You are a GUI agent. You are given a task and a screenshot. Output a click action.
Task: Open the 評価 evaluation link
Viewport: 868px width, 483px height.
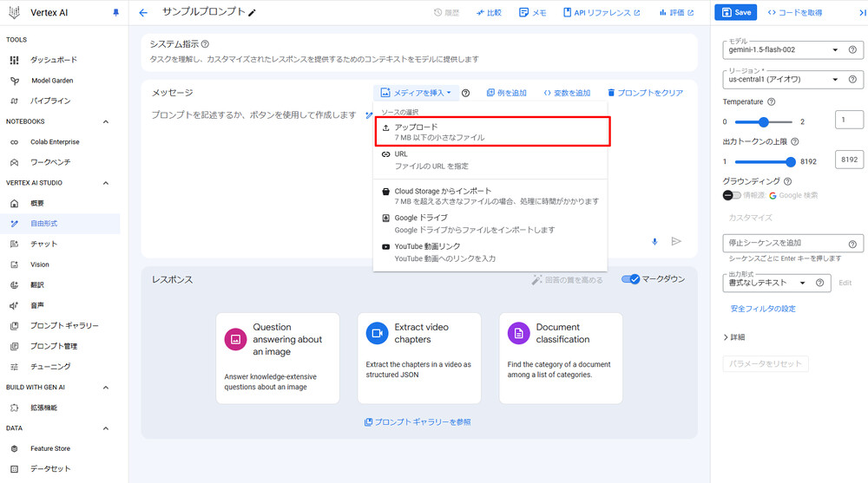[676, 12]
